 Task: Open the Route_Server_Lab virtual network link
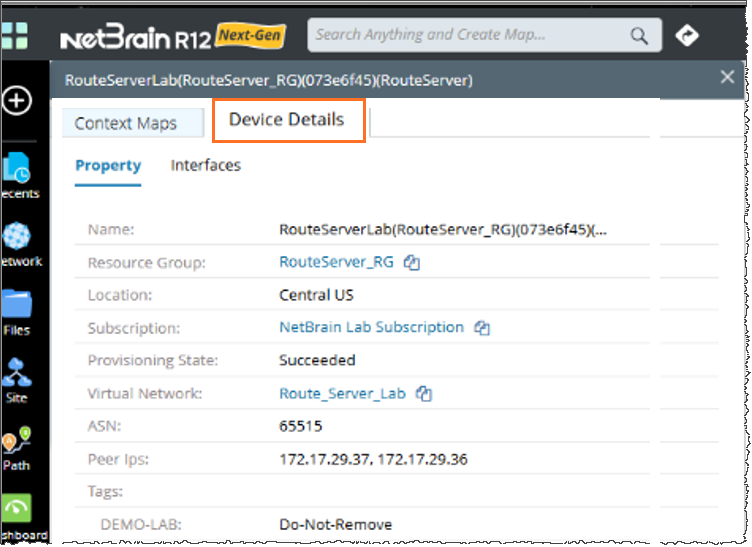tap(342, 394)
